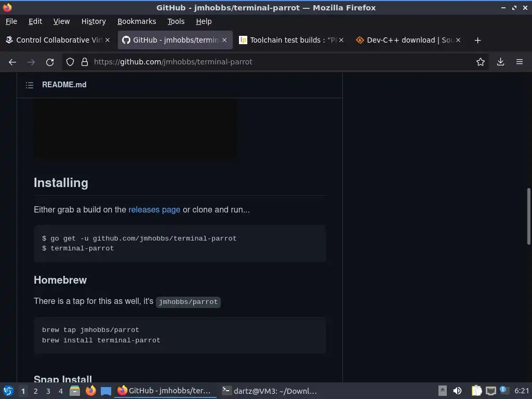Bookmark this page with the star icon
532x399 pixels.
click(481, 62)
